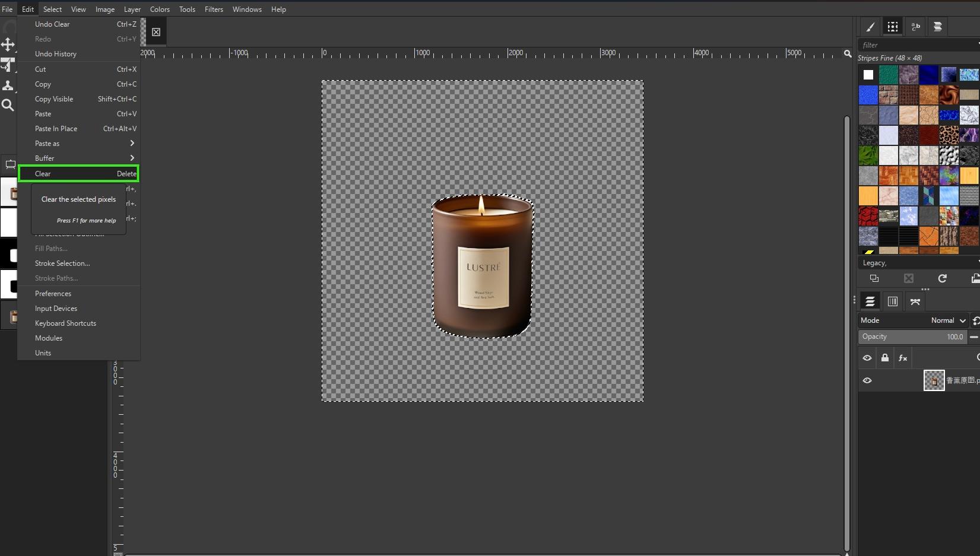The height and width of the screenshot is (556, 980).
Task: Choose Paste In Place menu item
Action: point(79,129)
